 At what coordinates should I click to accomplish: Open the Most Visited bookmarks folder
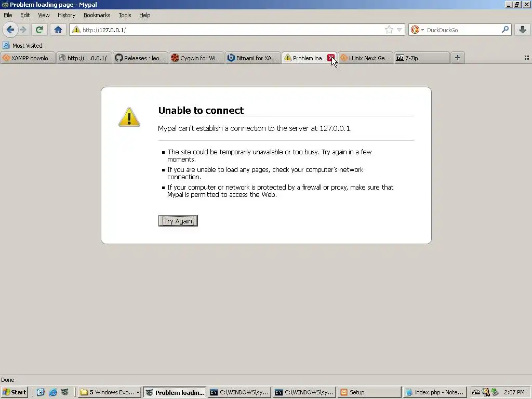tap(22, 46)
